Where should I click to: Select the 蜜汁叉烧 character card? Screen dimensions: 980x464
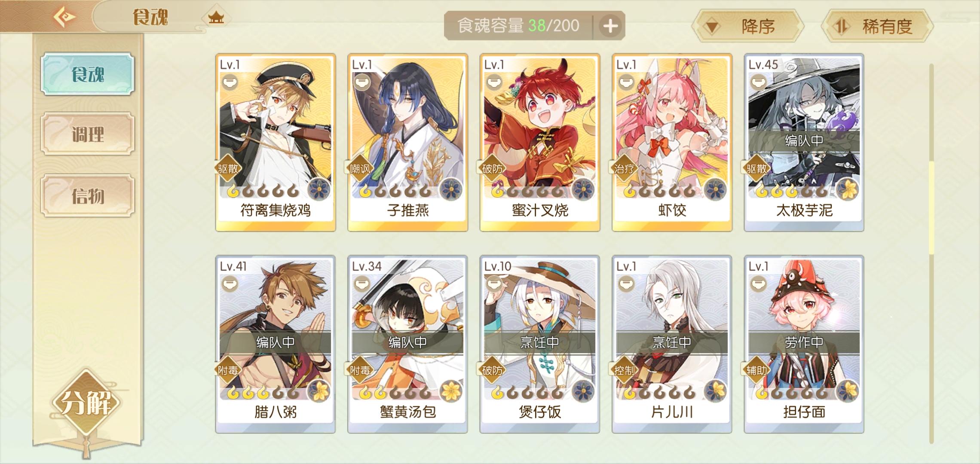pos(540,143)
